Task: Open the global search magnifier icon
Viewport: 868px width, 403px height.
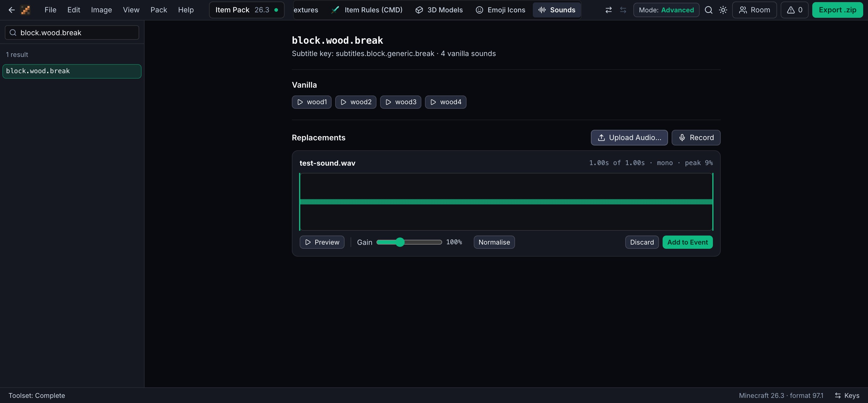Action: 709,10
